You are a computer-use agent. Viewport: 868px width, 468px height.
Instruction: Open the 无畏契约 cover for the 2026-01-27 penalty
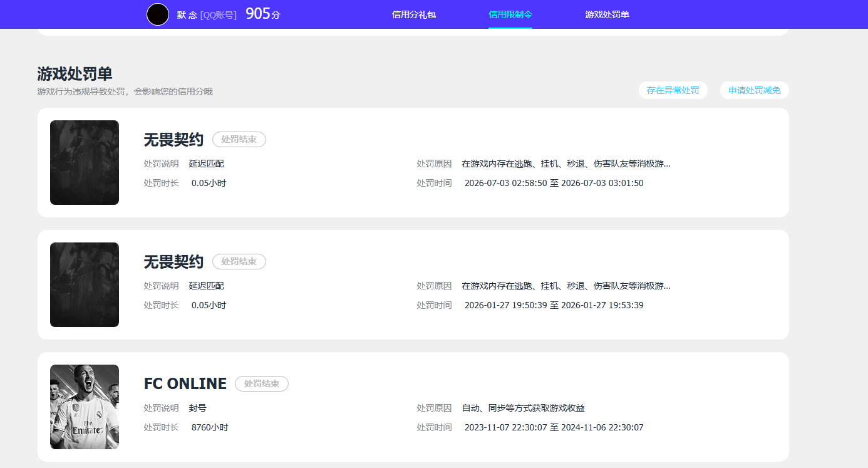(x=85, y=284)
